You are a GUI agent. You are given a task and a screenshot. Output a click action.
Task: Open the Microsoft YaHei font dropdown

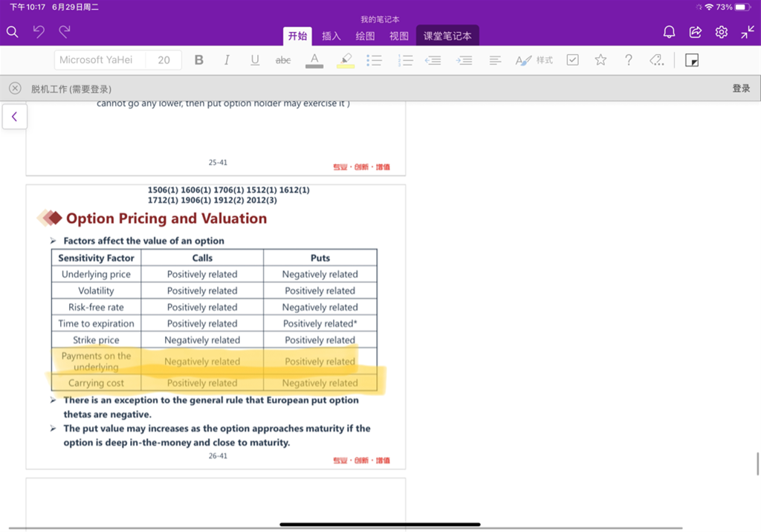pyautogui.click(x=97, y=60)
